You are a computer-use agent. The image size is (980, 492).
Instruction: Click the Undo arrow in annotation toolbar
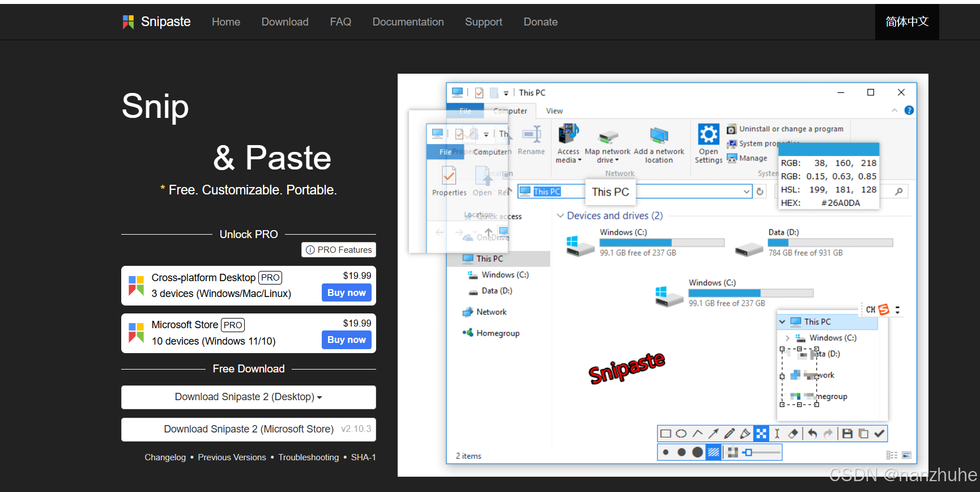point(812,434)
